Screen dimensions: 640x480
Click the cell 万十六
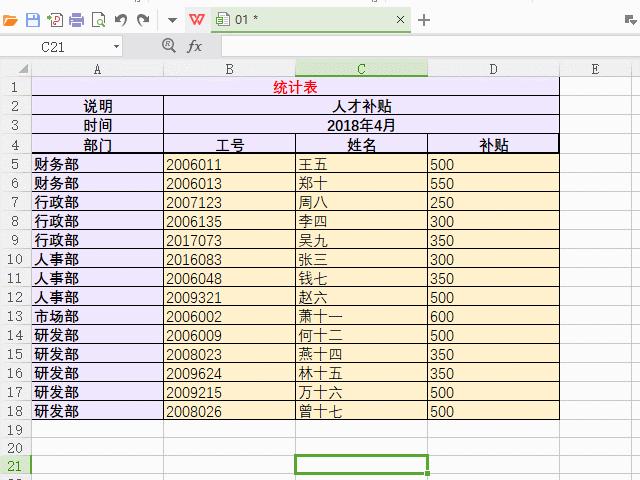(x=361, y=391)
